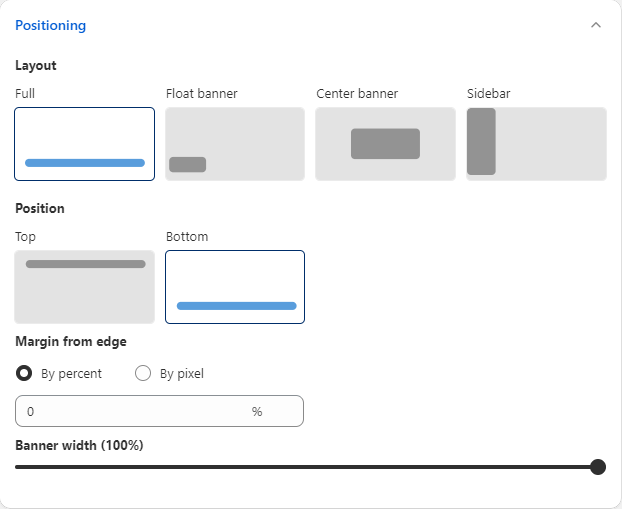Select the Full layout thumbnail

click(x=85, y=144)
